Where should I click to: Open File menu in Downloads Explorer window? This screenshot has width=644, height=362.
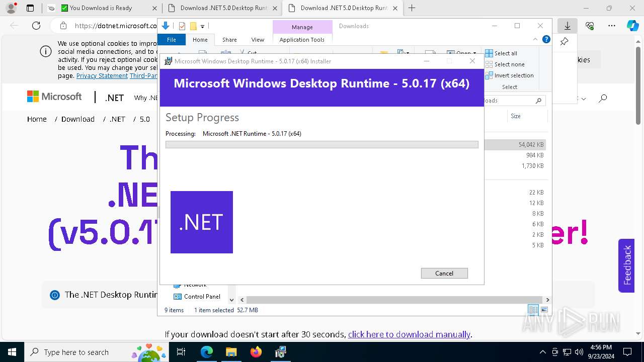point(172,40)
